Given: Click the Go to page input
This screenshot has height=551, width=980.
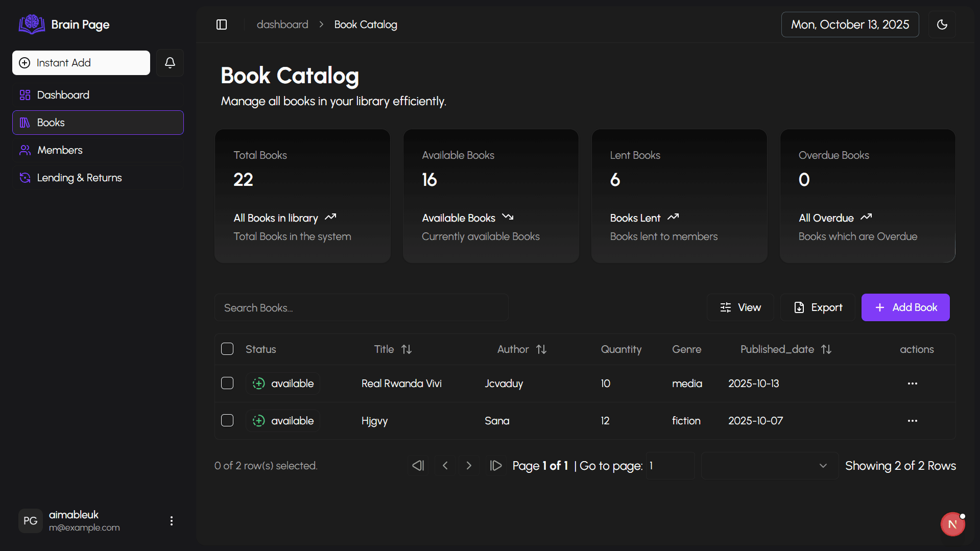Looking at the screenshot, I should (x=670, y=466).
